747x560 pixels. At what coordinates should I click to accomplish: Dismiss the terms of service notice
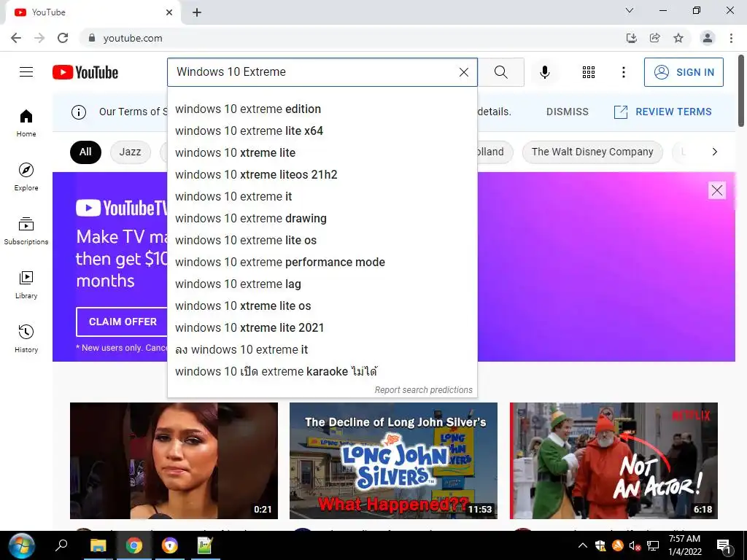coord(567,112)
